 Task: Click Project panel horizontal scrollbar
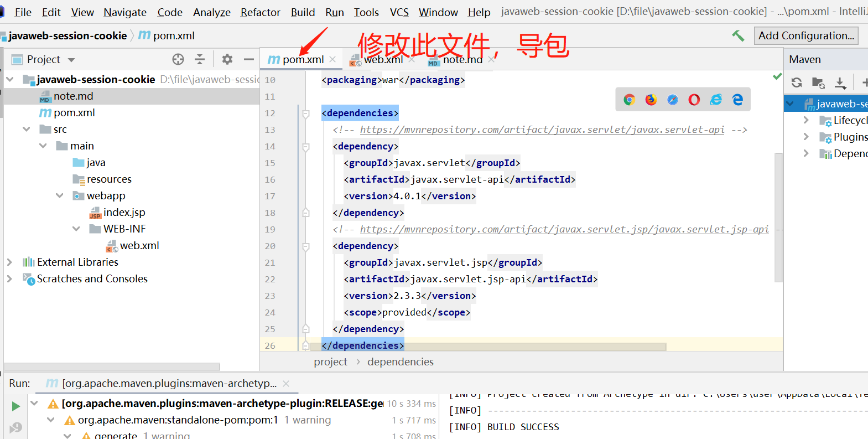point(112,366)
